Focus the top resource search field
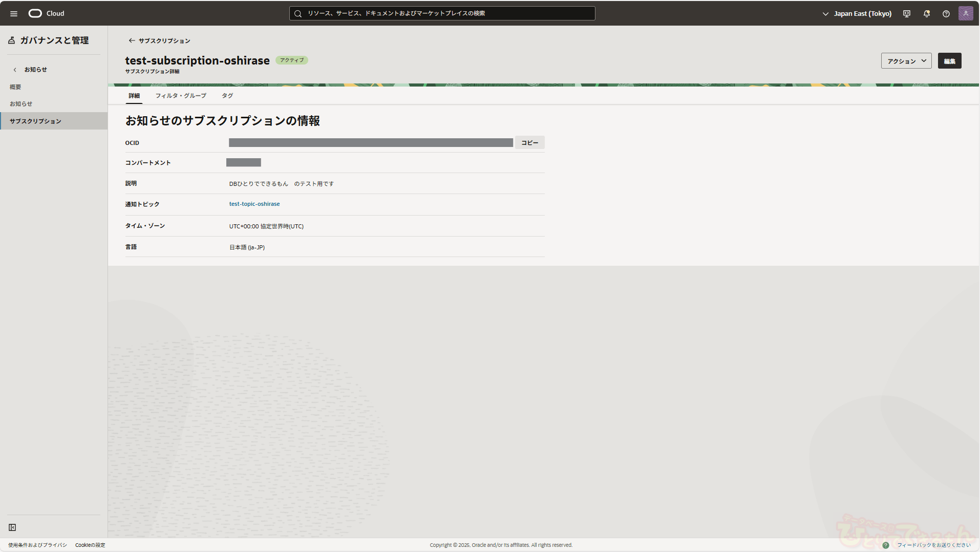The height and width of the screenshot is (552, 980). 442,13
